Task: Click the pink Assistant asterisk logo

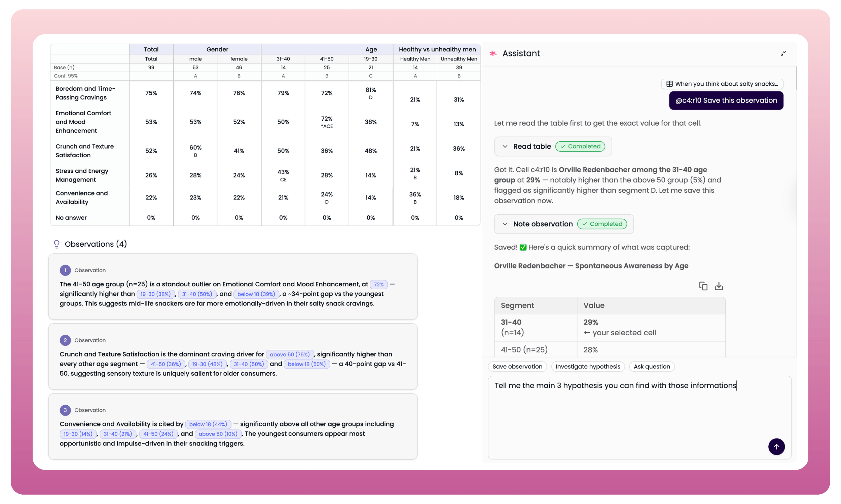Action: pyautogui.click(x=493, y=53)
